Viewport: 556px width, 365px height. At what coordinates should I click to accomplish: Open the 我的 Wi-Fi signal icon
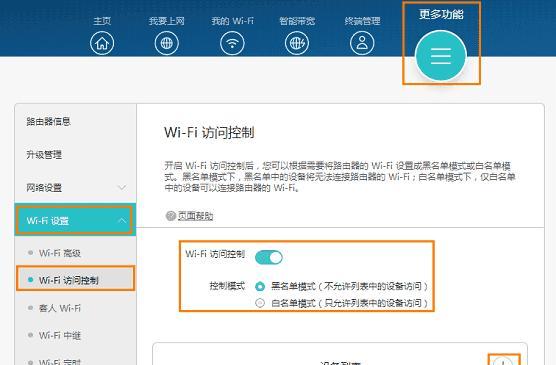[x=232, y=43]
